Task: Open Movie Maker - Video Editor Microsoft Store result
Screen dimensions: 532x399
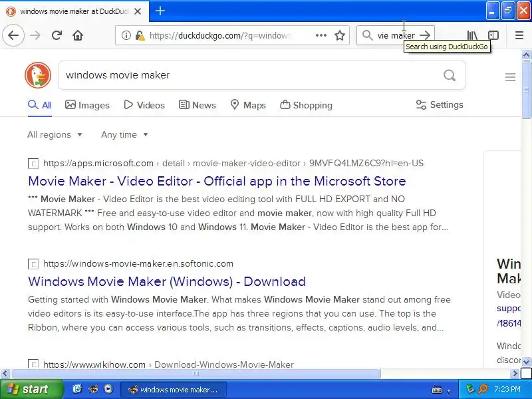Action: click(x=217, y=181)
